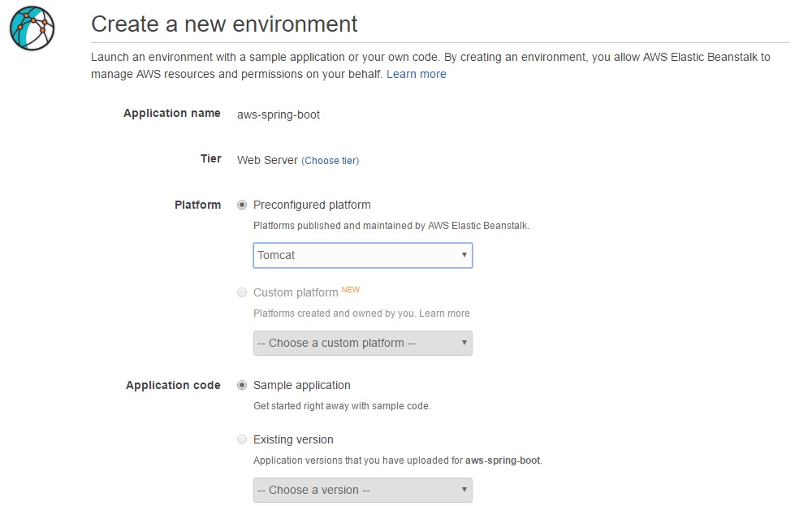Click the 'Application versions that you have uploaded' text

tap(398, 461)
